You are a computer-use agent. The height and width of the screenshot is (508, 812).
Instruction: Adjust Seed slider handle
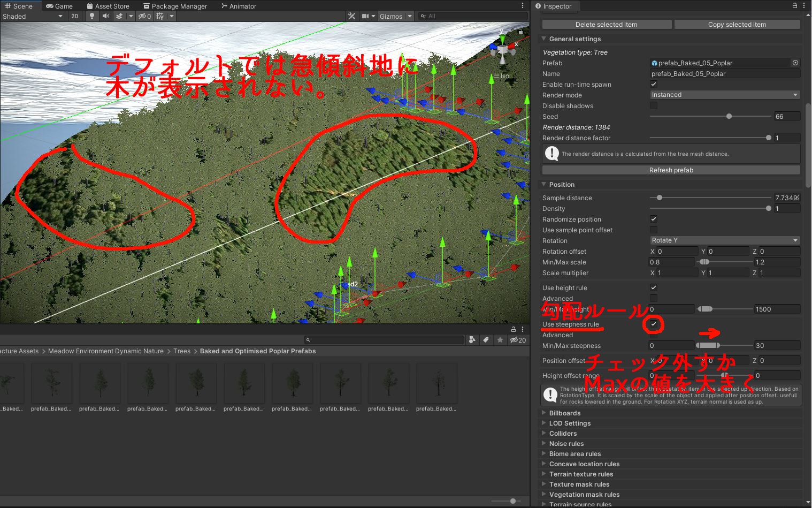729,116
